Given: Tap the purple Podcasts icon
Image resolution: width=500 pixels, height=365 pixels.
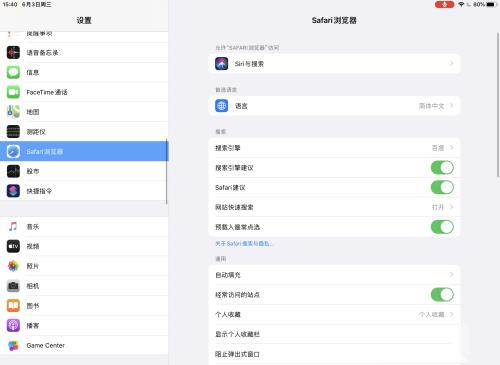Looking at the screenshot, I should (x=13, y=326).
